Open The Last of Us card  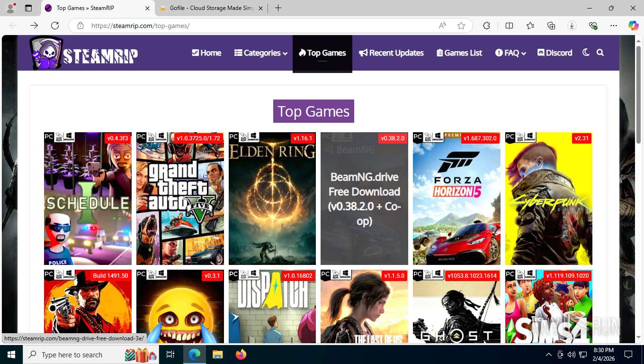click(364, 307)
